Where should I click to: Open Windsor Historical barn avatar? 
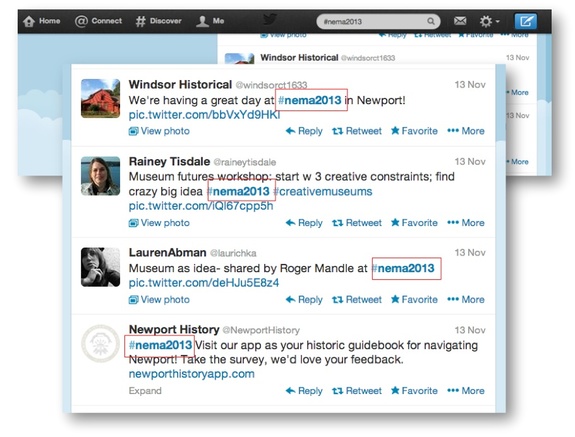[100, 98]
